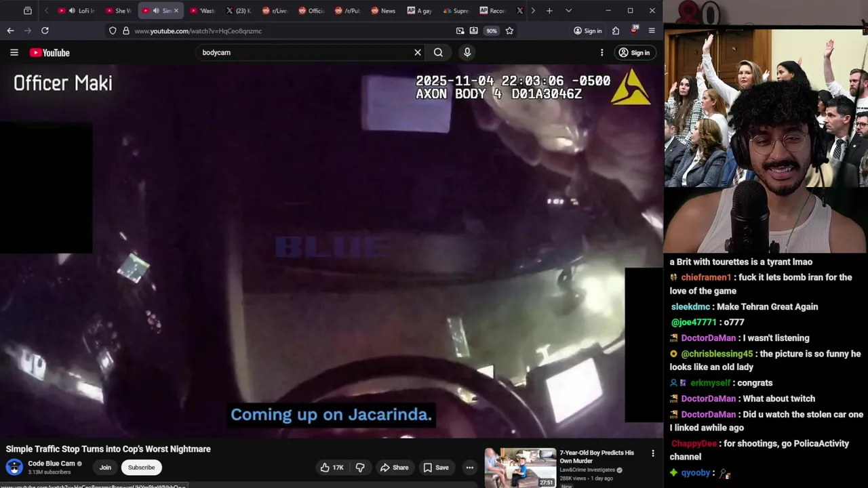Open Law&Crime Investigates channel link

tap(587, 470)
